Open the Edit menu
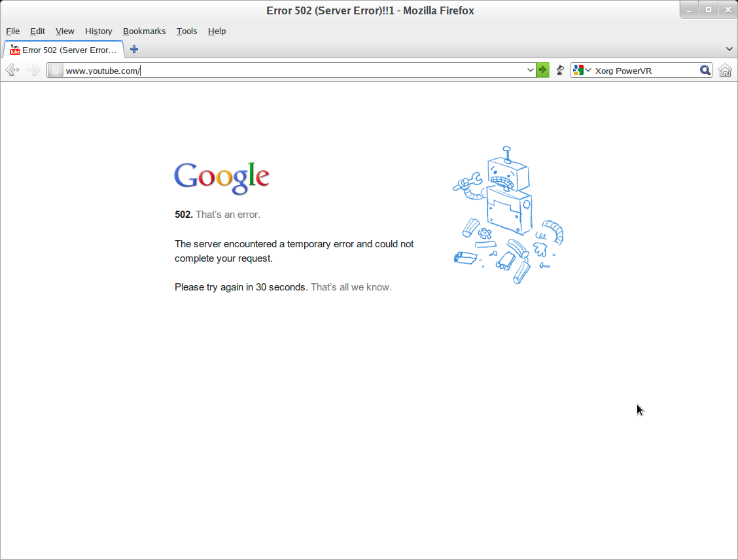The height and width of the screenshot is (560, 738). click(38, 31)
